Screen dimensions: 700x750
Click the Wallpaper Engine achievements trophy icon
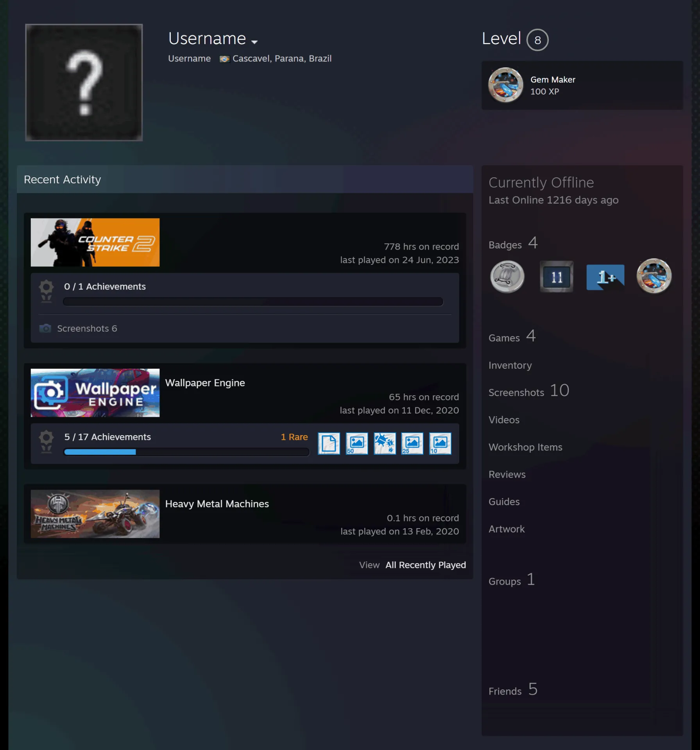46,441
